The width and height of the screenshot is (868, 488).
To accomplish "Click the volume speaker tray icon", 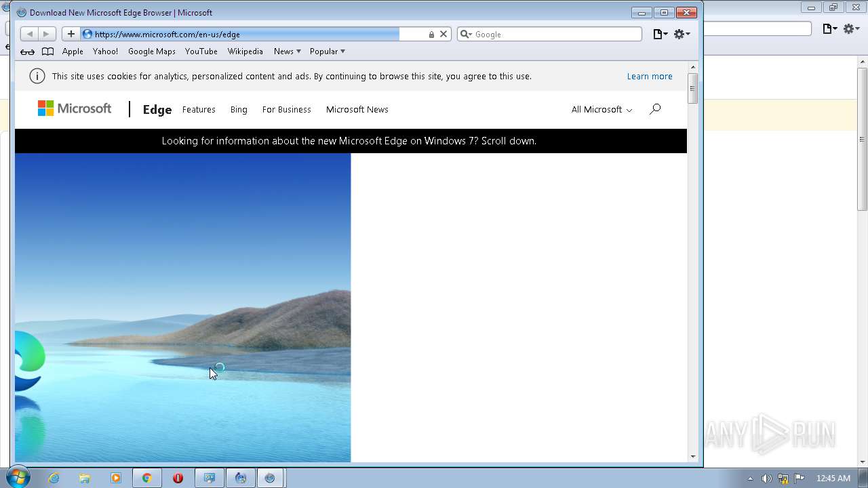I will (766, 479).
